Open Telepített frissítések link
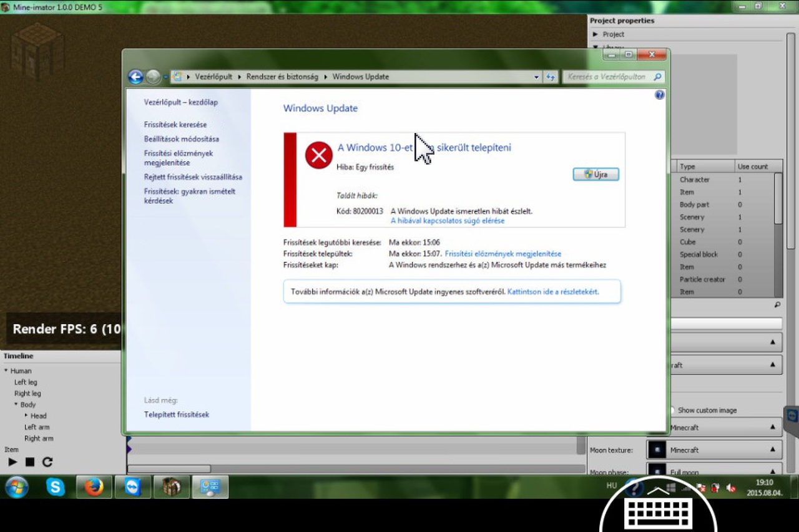The image size is (799, 532). pyautogui.click(x=177, y=414)
